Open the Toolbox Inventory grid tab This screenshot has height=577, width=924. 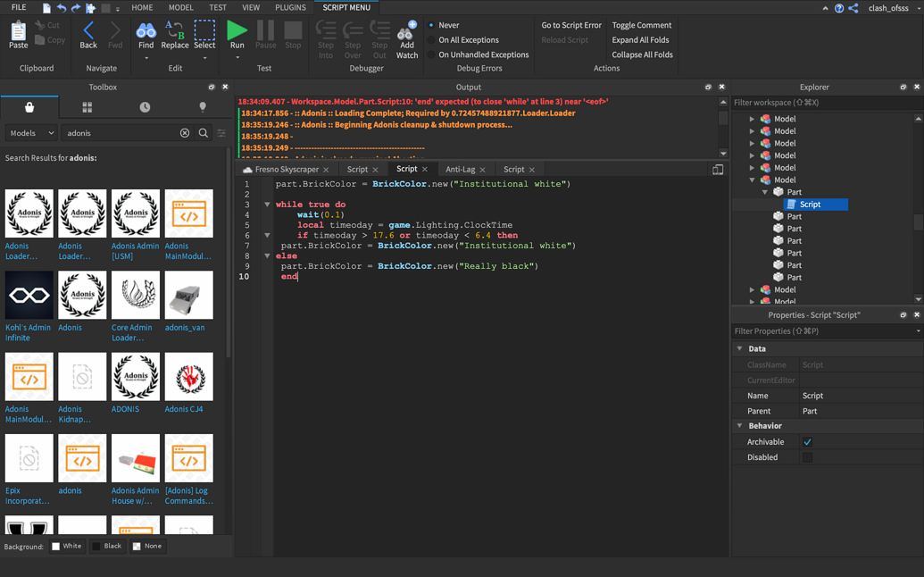[87, 107]
